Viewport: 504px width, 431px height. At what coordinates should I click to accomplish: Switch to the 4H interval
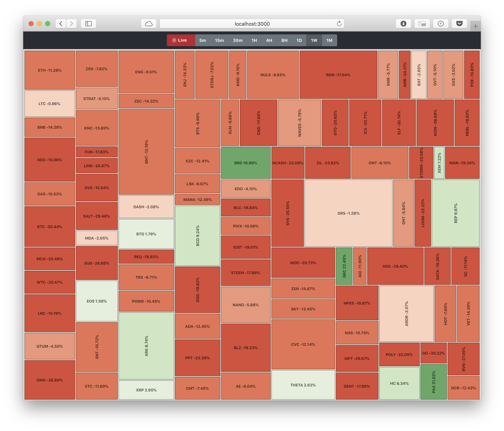269,40
